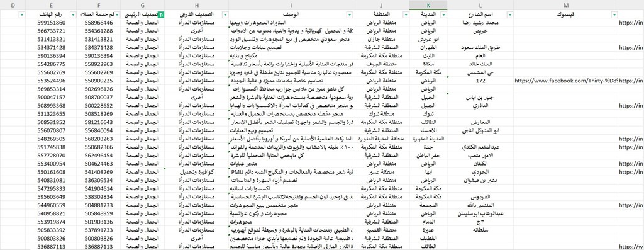Image resolution: width=644 pixels, height=250 pixels.
Task: Select column J header
Action: (x=381, y=5)
